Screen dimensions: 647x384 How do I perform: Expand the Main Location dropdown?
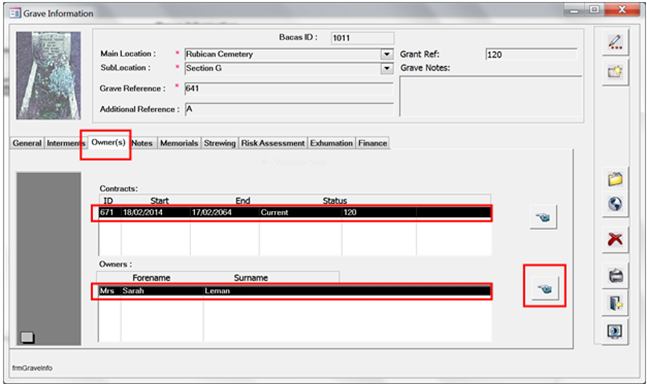coord(387,54)
